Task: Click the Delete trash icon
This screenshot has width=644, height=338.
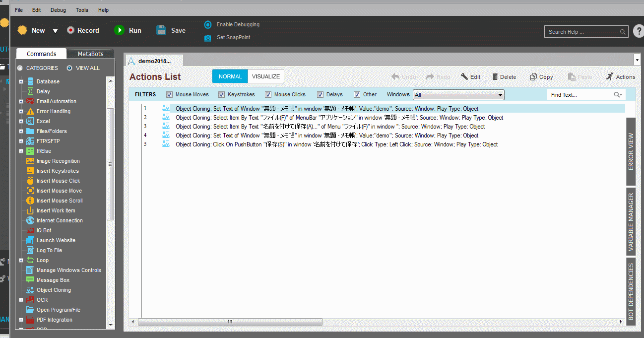Action: (495, 77)
